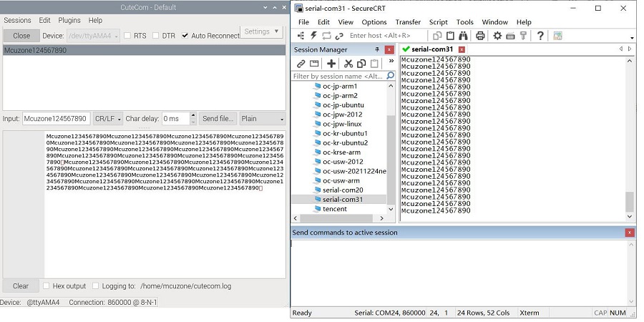Click the tab icon in Session Manager toolbar
The height and width of the screenshot is (322, 644).
(314, 64)
